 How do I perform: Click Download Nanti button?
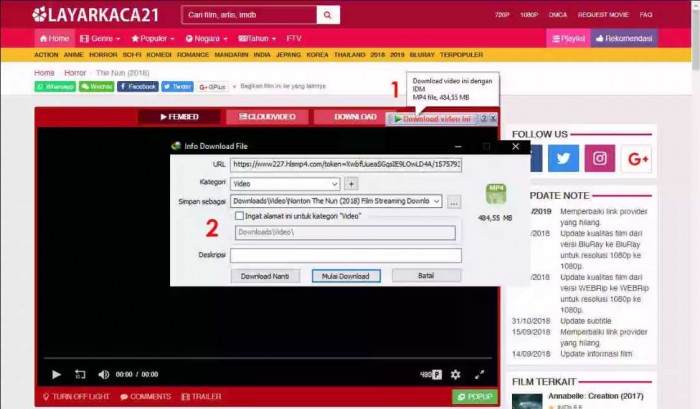click(265, 276)
